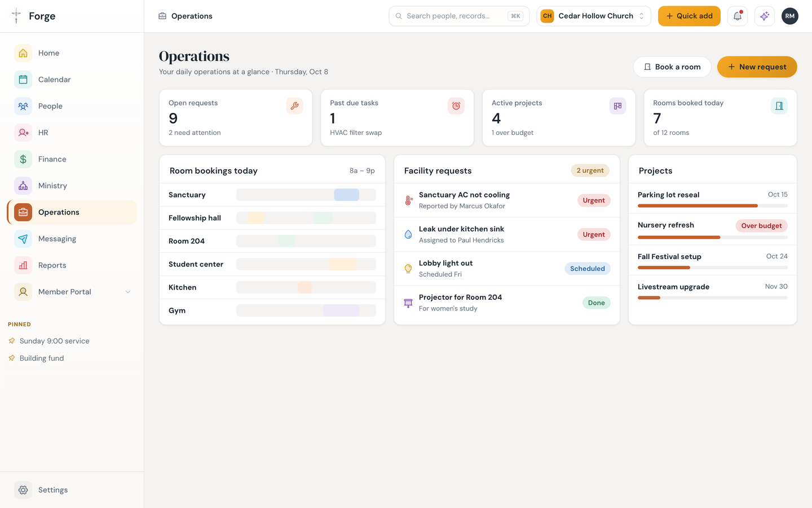Open the Cedar Hollow Church organization switcher

click(594, 16)
